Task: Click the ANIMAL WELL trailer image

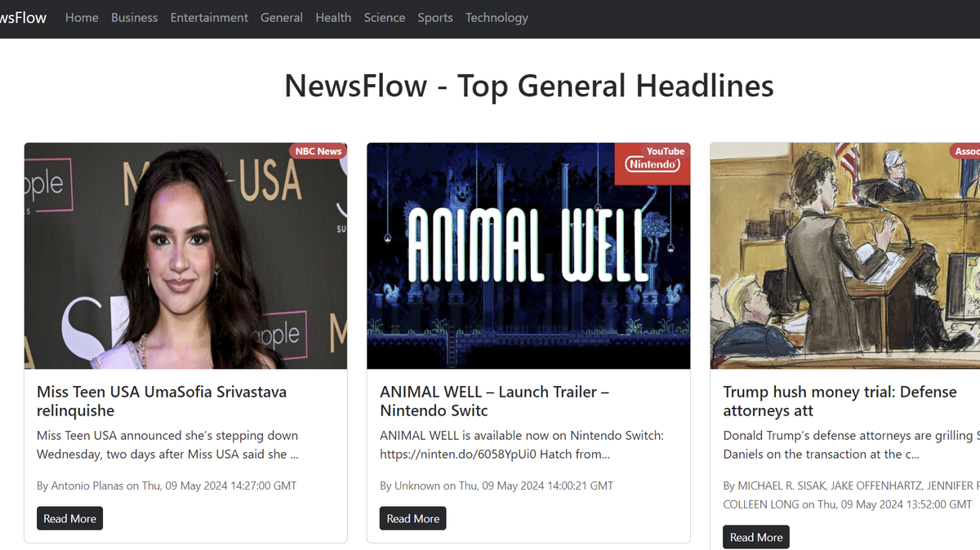Action: pyautogui.click(x=528, y=256)
